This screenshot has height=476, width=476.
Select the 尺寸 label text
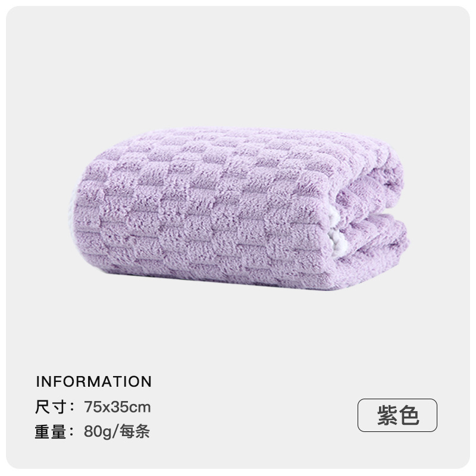(51, 407)
